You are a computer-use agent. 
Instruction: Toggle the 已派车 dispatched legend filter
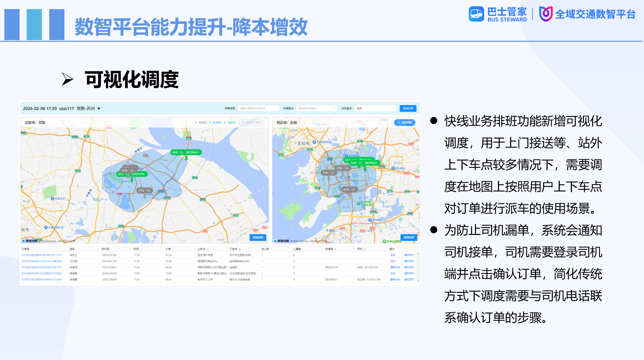pos(231,123)
